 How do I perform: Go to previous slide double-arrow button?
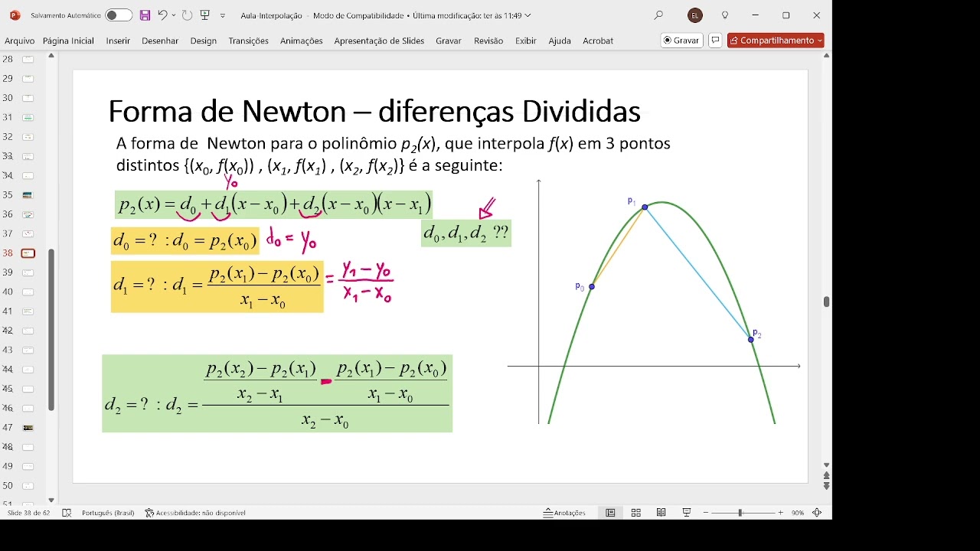826,476
